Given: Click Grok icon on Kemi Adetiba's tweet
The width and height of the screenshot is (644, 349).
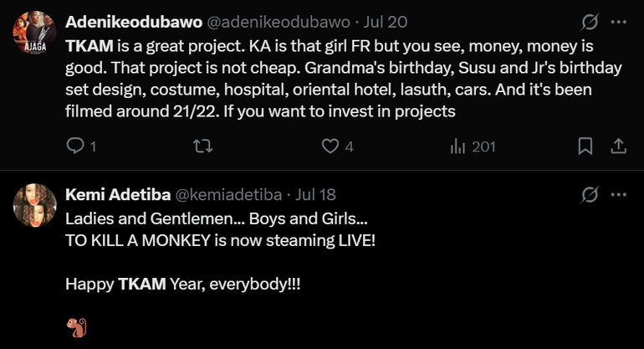Looking at the screenshot, I should [590, 195].
